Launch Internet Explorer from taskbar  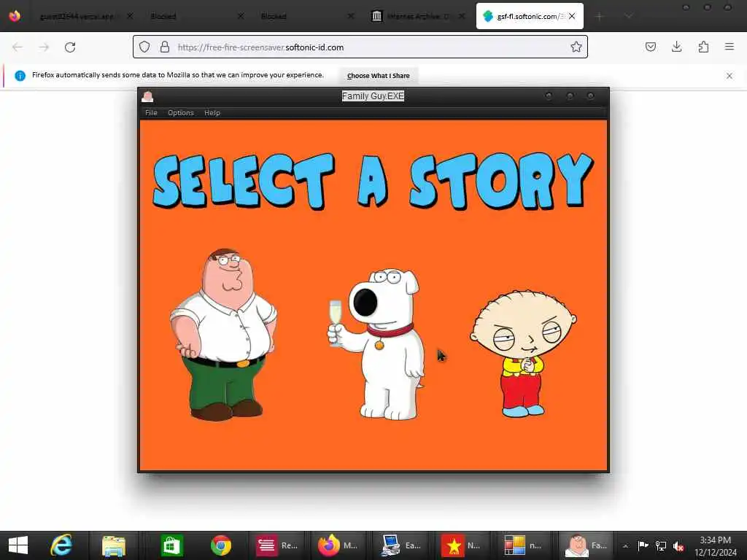click(x=61, y=545)
